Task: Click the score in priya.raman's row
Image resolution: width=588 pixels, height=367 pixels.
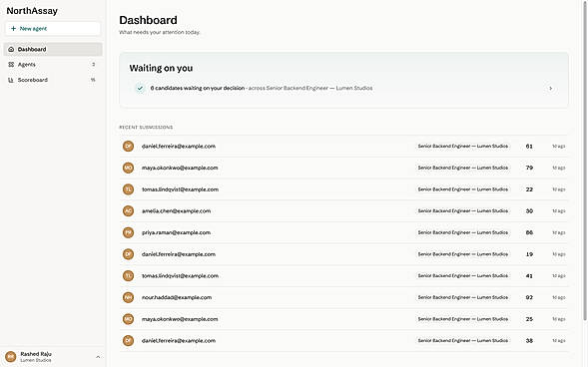Action: (529, 232)
